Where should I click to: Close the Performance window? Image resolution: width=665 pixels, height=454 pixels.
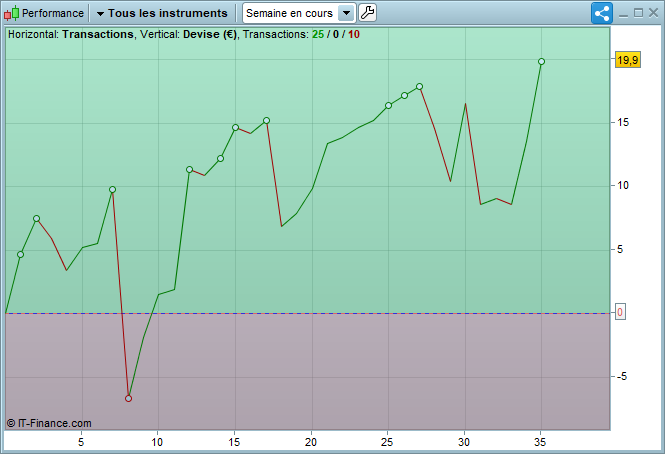click(654, 13)
